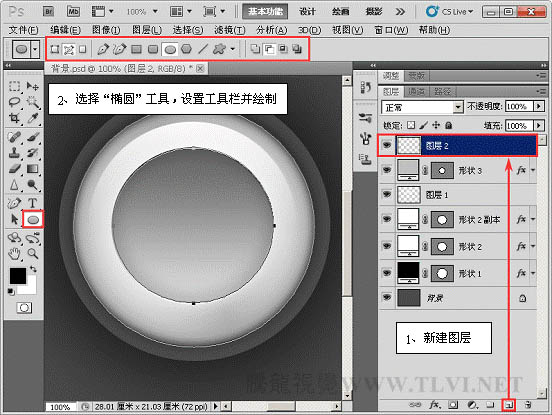This screenshot has width=552, height=415.
Task: Choose Rounded Rectangle shape in options bar
Action: 153,49
